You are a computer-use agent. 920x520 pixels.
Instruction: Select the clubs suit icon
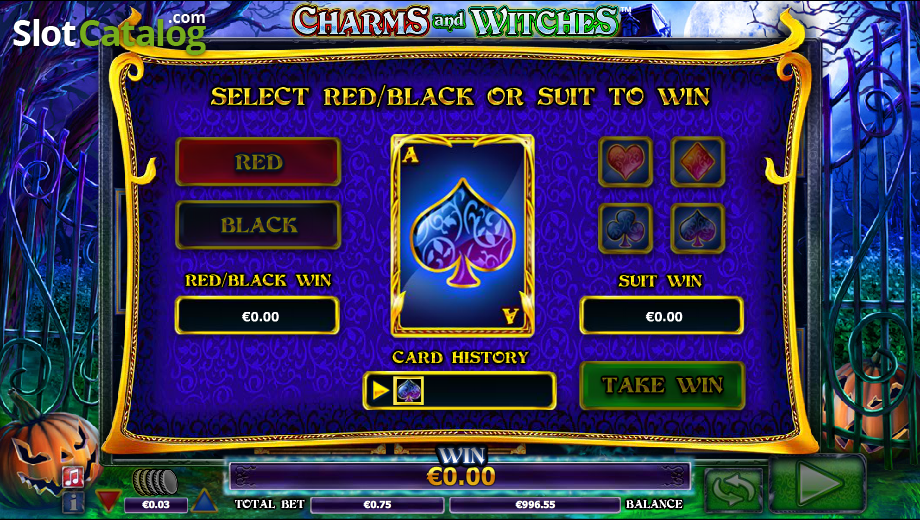click(x=625, y=228)
